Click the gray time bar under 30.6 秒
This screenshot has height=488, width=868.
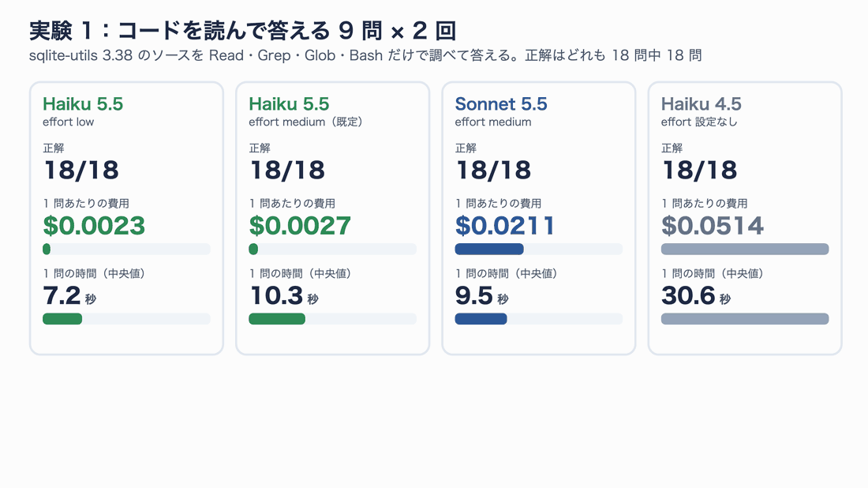[745, 319]
